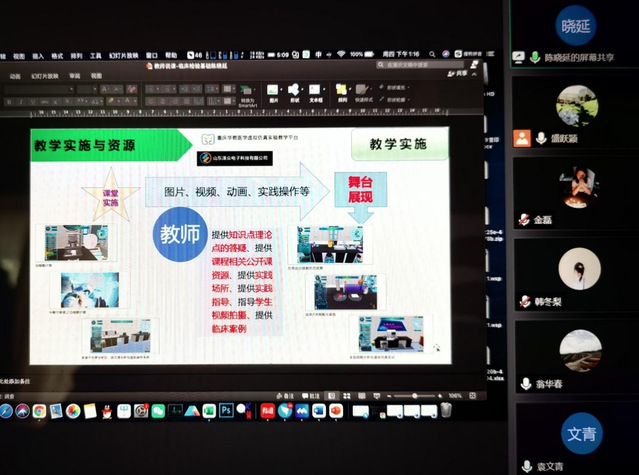Open the orange PowerPoint Dock icon
The height and width of the screenshot is (475, 639).
click(336, 409)
